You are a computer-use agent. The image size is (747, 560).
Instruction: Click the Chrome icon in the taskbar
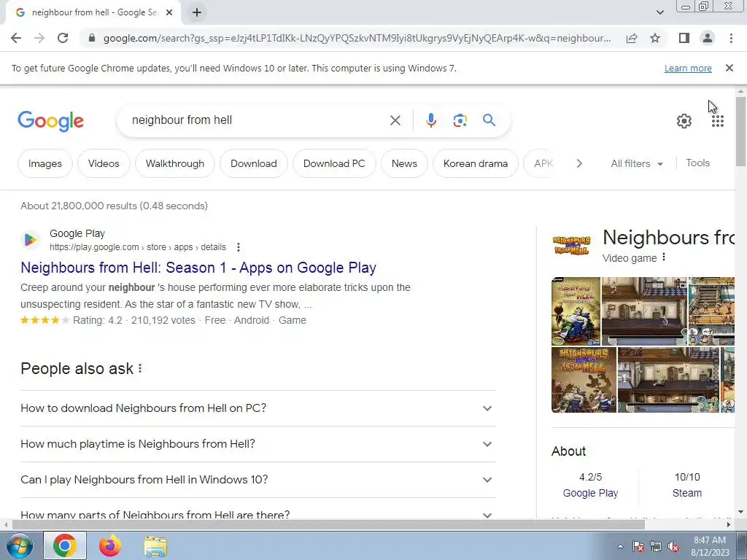(x=65, y=545)
